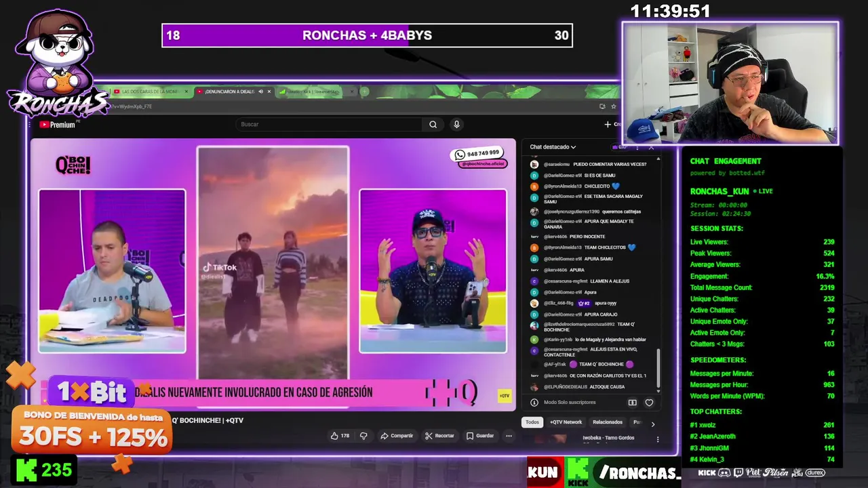The height and width of the screenshot is (488, 868).
Task: Click the center TikTok clip in the video
Action: pos(273,263)
